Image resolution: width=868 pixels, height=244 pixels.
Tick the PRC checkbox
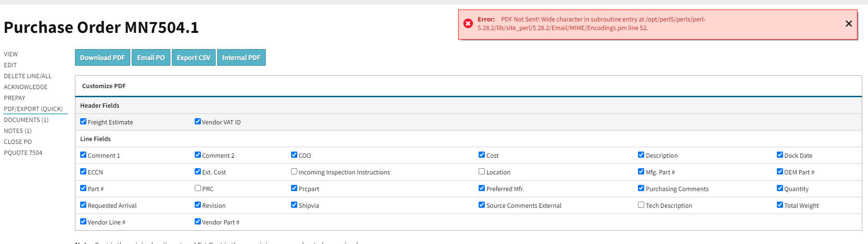(x=198, y=188)
